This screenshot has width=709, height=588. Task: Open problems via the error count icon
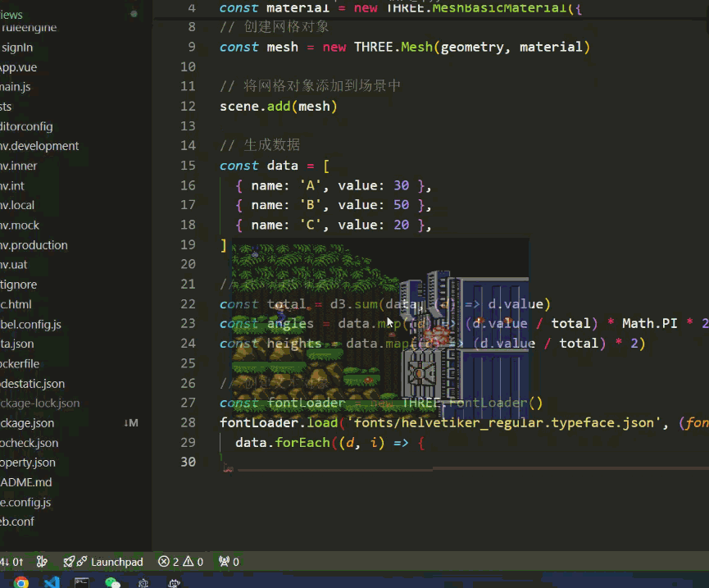165,562
